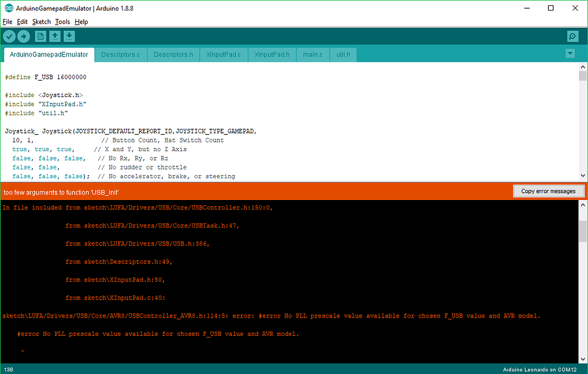Viewport: 588px width, 374px height.
Task: Open the Edit menu
Action: tap(22, 22)
